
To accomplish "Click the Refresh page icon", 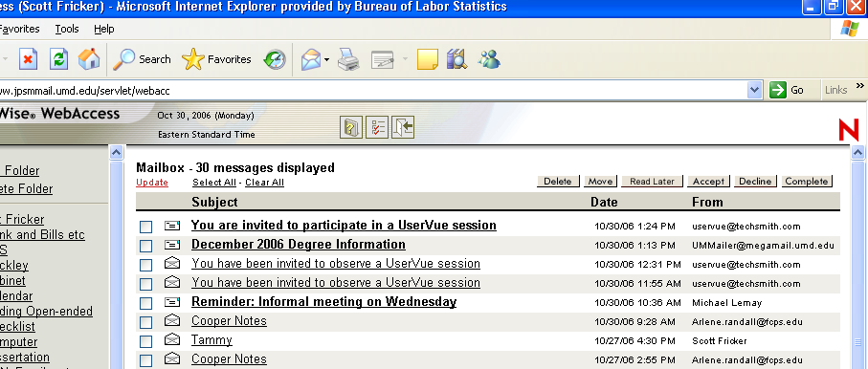I will pos(58,59).
